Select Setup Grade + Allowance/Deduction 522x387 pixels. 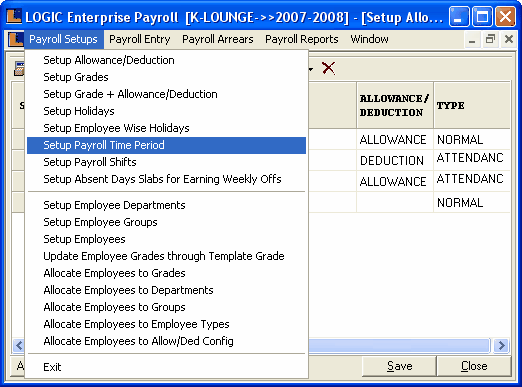coord(166,94)
